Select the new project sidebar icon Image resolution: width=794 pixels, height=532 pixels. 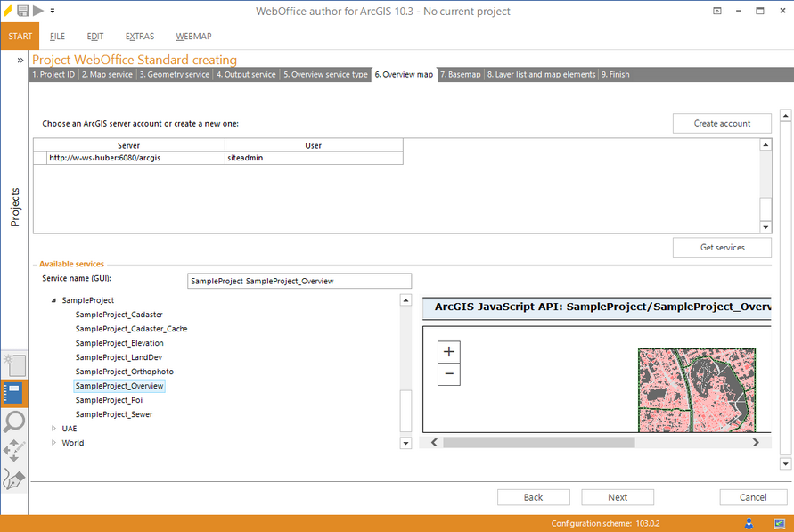pyautogui.click(x=14, y=364)
